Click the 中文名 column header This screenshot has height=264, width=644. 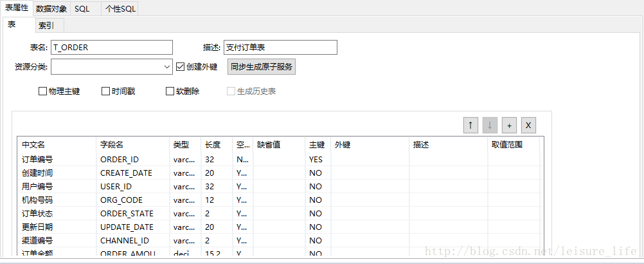[x=57, y=145]
